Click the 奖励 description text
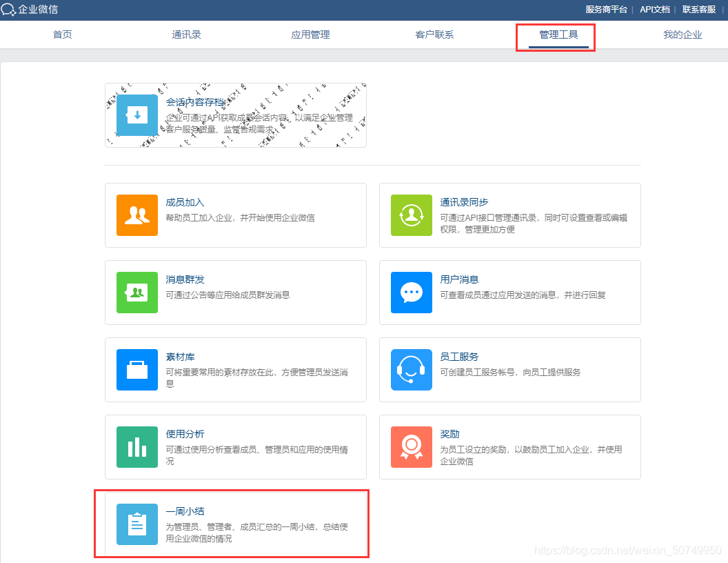 [x=531, y=455]
